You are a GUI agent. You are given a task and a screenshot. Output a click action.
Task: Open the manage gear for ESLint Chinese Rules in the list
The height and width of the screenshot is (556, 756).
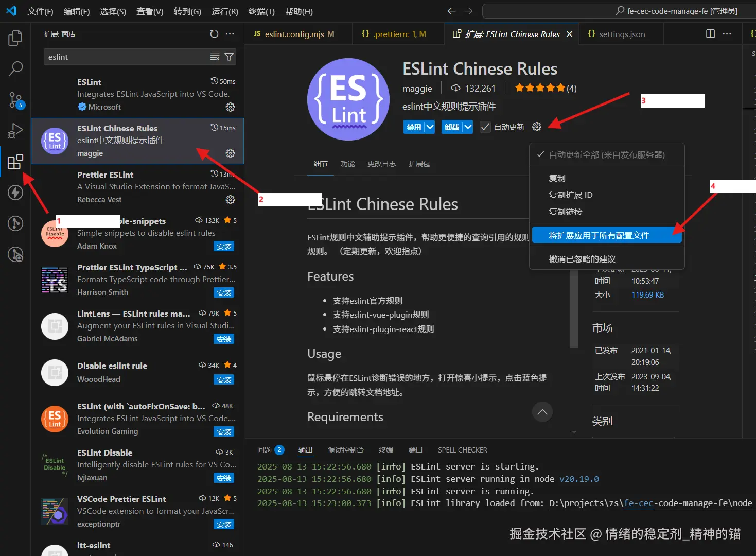point(230,153)
